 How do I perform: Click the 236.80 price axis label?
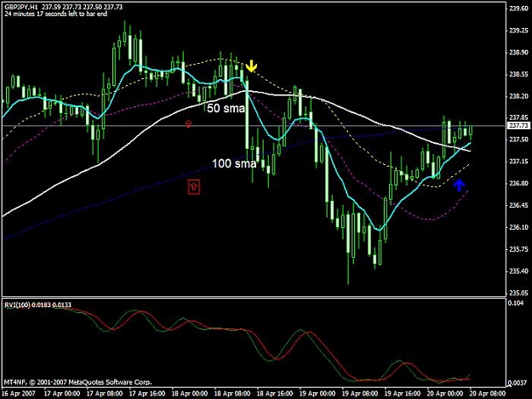(518, 184)
